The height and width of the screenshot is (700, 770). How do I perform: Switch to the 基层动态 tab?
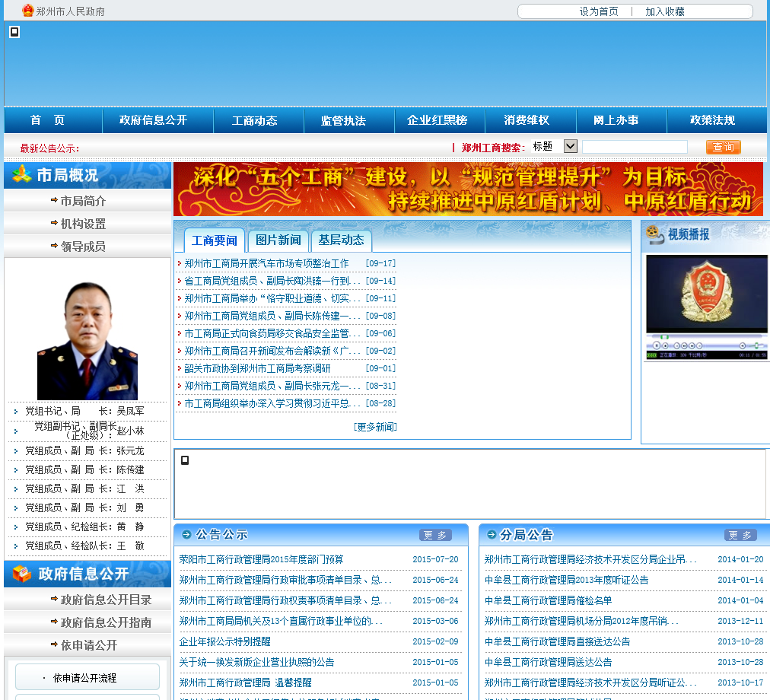pos(342,240)
